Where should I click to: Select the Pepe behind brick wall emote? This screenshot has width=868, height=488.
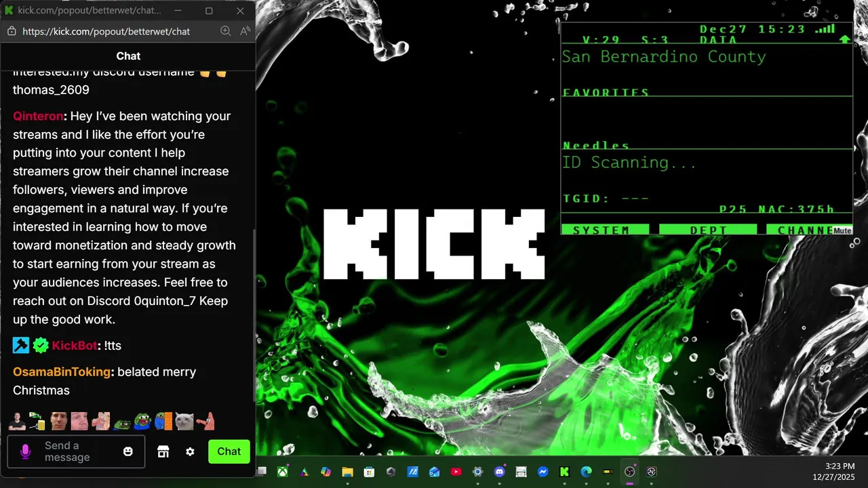tap(163, 422)
